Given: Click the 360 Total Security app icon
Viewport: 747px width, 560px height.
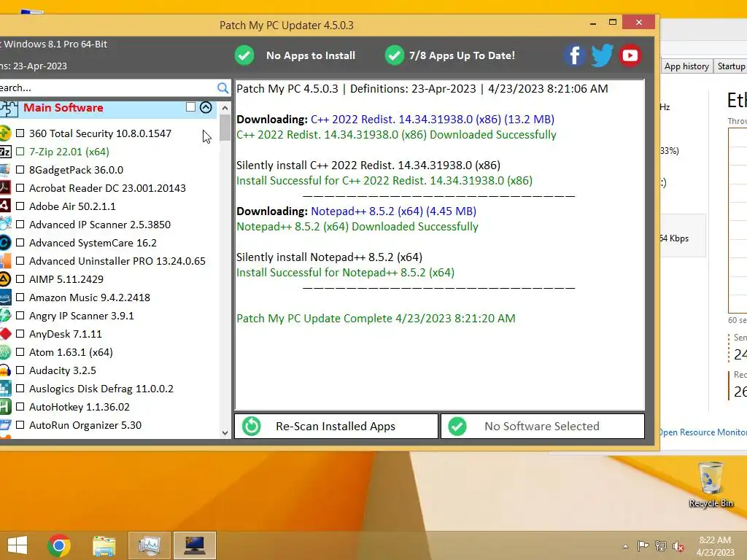Looking at the screenshot, I should pos(5,133).
